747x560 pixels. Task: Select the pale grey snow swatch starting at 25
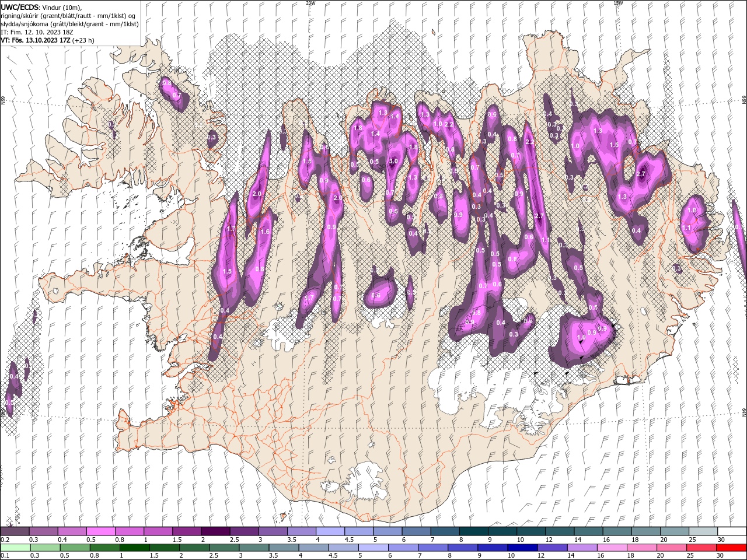703,531
